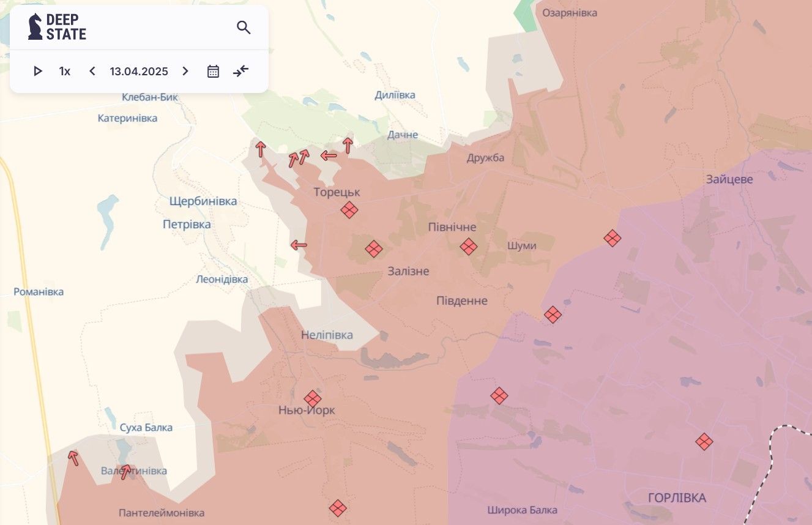812x525 pixels.
Task: Click the unit marker below Зайцеве
Action: pos(613,238)
